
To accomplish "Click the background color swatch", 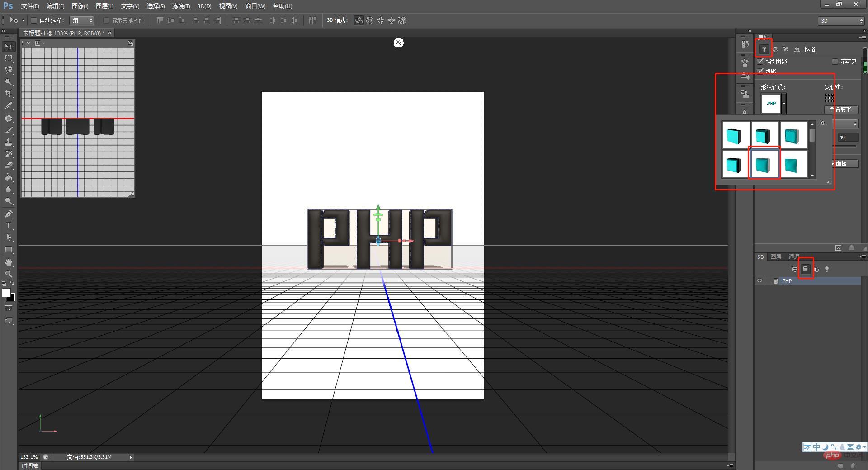I will click(12, 298).
